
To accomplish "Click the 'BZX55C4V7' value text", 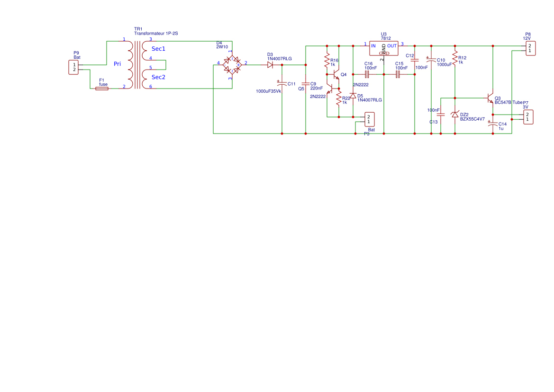I will (472, 119).
